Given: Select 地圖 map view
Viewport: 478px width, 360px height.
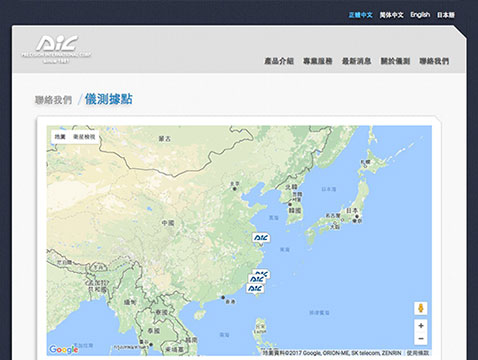Looking at the screenshot, I should (60, 137).
